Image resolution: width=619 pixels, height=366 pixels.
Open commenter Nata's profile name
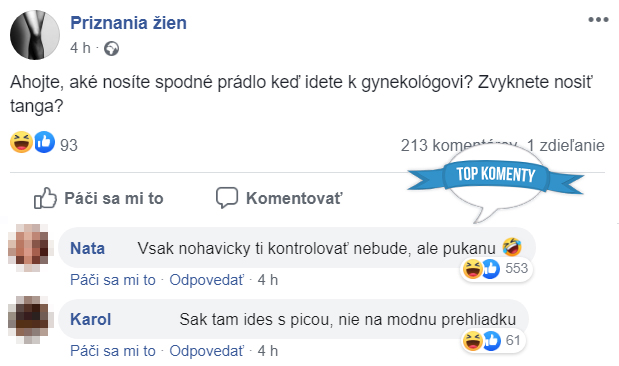88,248
